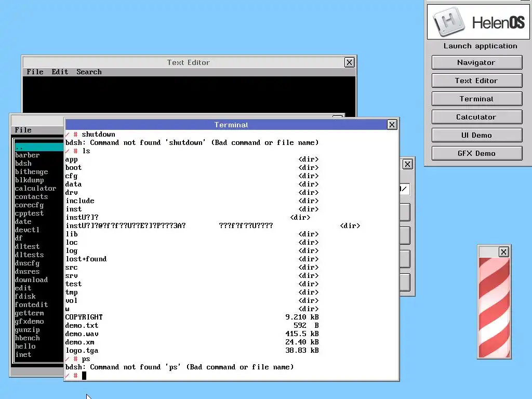The image size is (532, 399).
Task: Click 'boot' directory in terminal listing
Action: click(73, 168)
